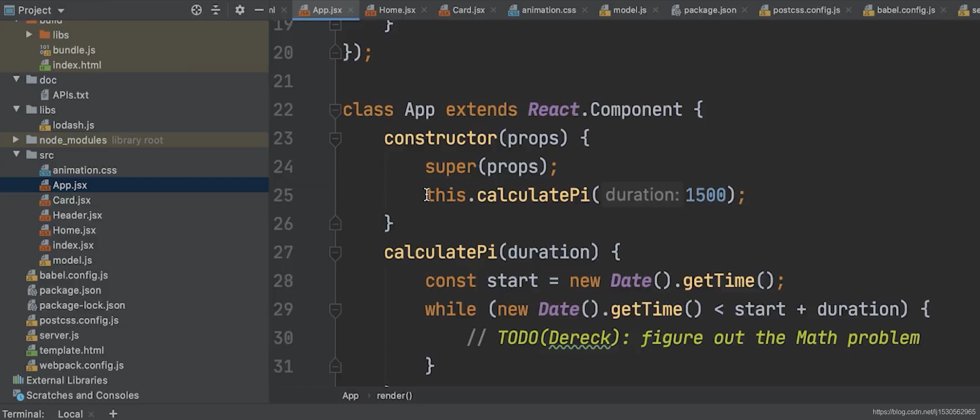Open the model.js editor tab
Screen dimensions: 980x420
point(629,10)
